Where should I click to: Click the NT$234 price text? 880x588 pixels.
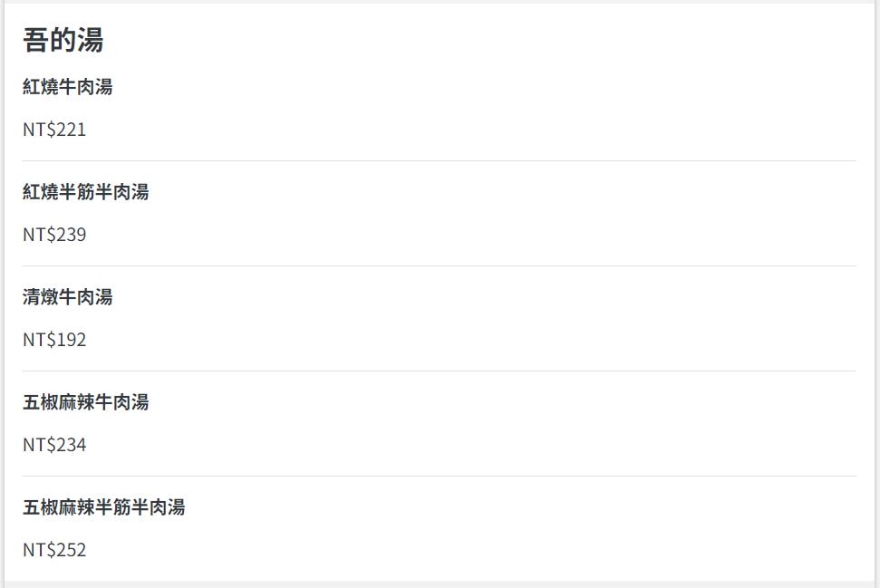point(54,445)
